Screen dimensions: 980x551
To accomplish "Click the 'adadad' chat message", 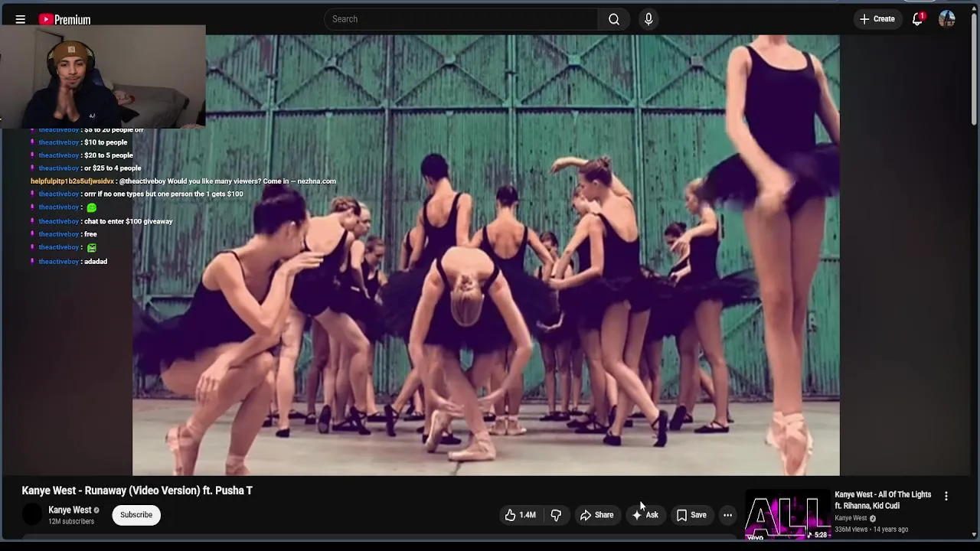I will tap(95, 262).
